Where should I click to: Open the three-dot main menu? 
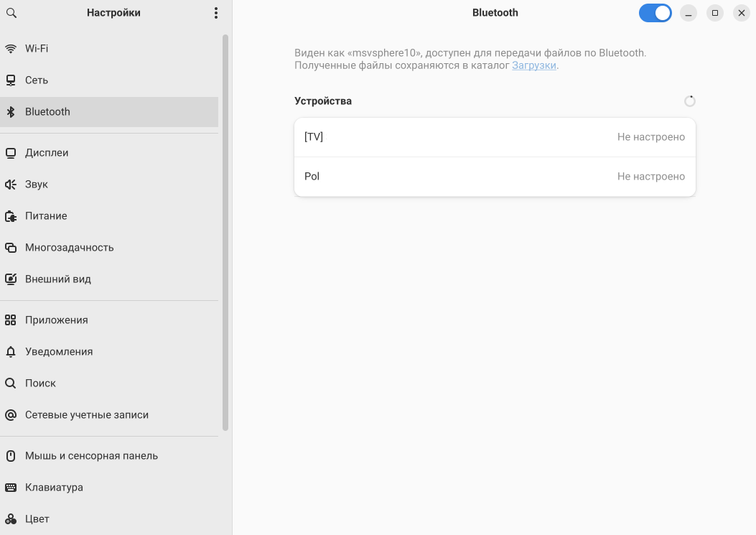(x=216, y=13)
